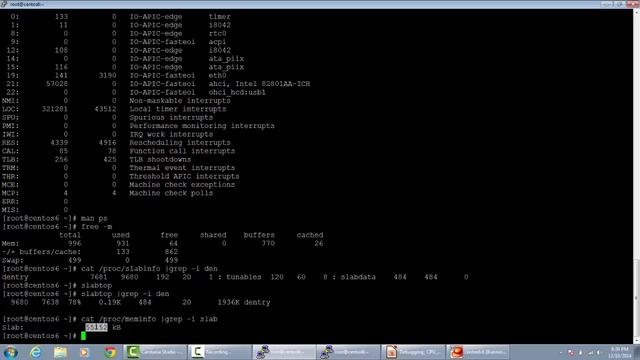Click 'IRQ work interrupts' text

pos(171,134)
